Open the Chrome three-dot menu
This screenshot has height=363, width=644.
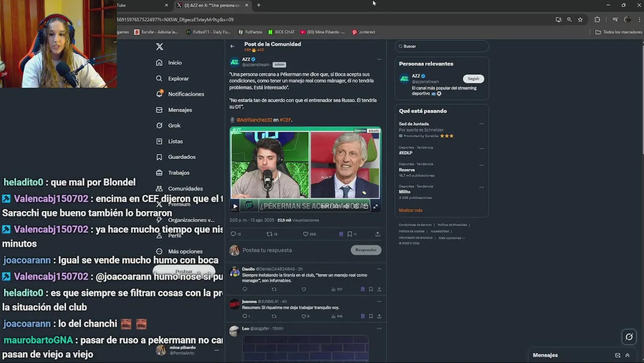pyautogui.click(x=639, y=20)
